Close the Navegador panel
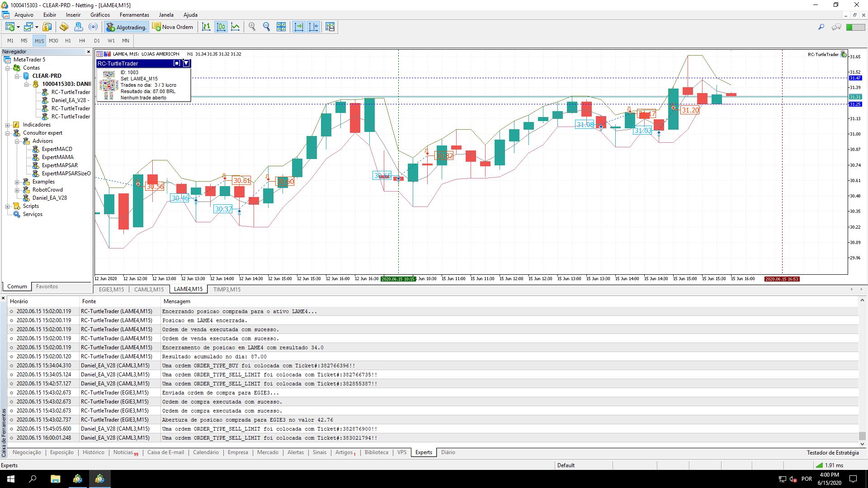This screenshot has height=488, width=868. [89, 52]
